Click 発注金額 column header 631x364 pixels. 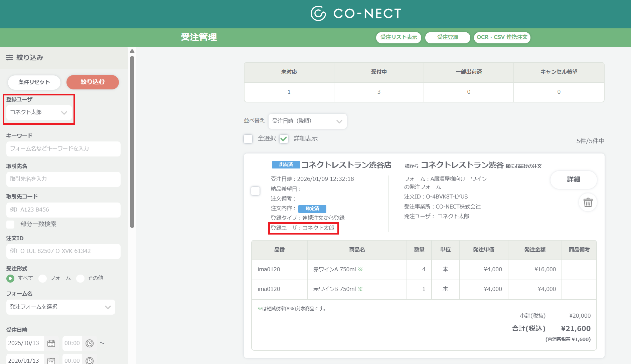tap(535, 250)
